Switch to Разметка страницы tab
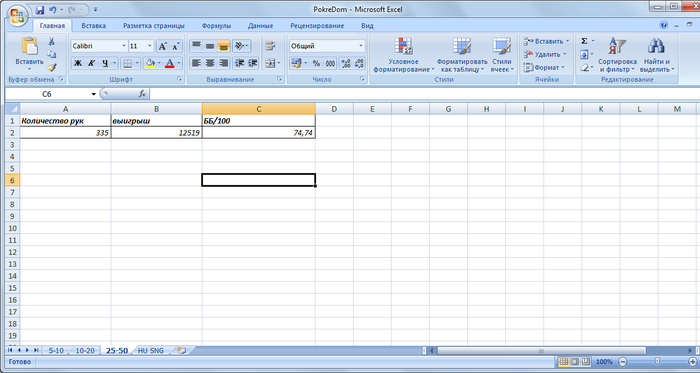The height and width of the screenshot is (373, 700). [x=154, y=26]
